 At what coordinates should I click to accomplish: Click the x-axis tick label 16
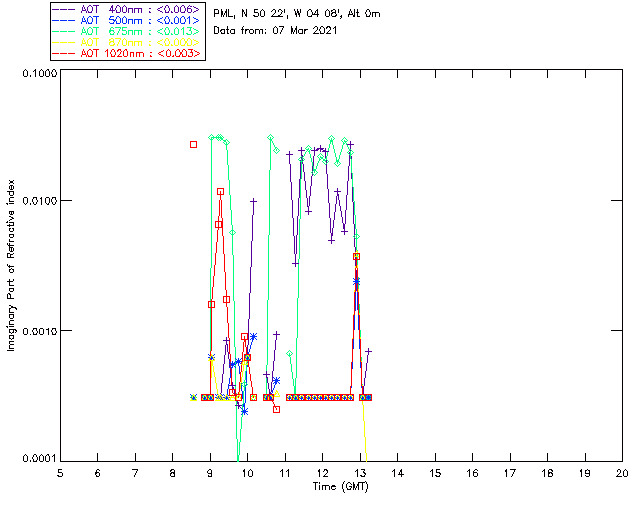pos(472,473)
